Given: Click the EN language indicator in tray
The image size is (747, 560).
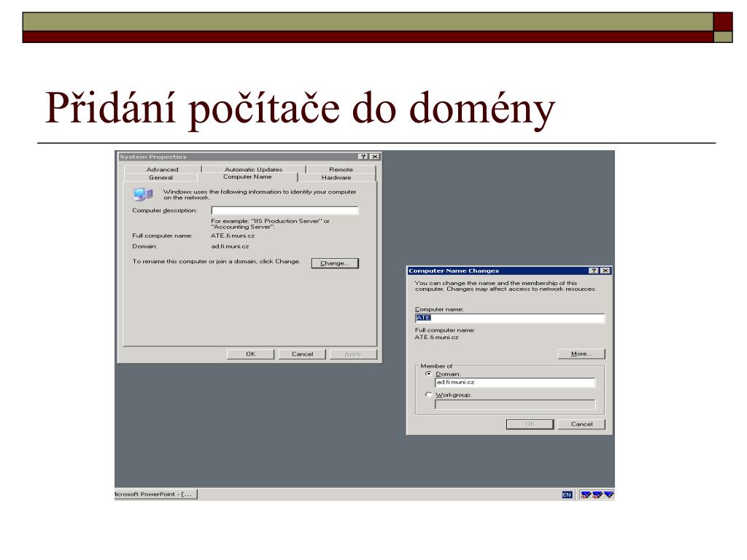Looking at the screenshot, I should (566, 495).
